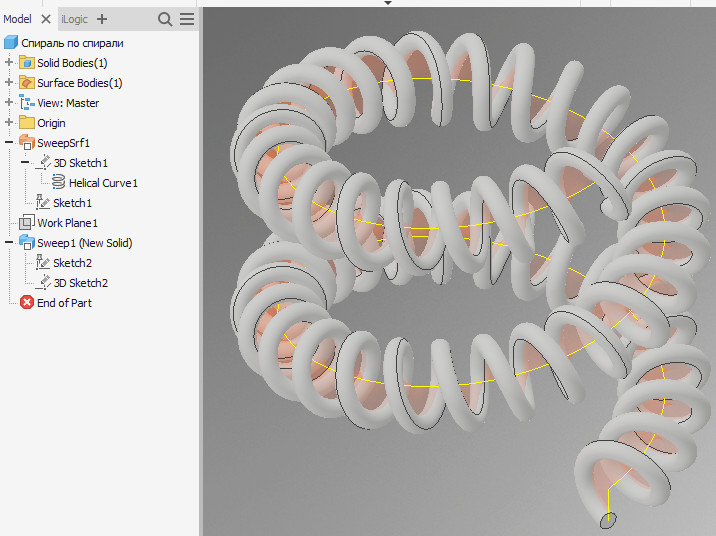716x536 pixels.
Task: Select the Sweep1 (New Solid) label
Action: click(x=84, y=243)
